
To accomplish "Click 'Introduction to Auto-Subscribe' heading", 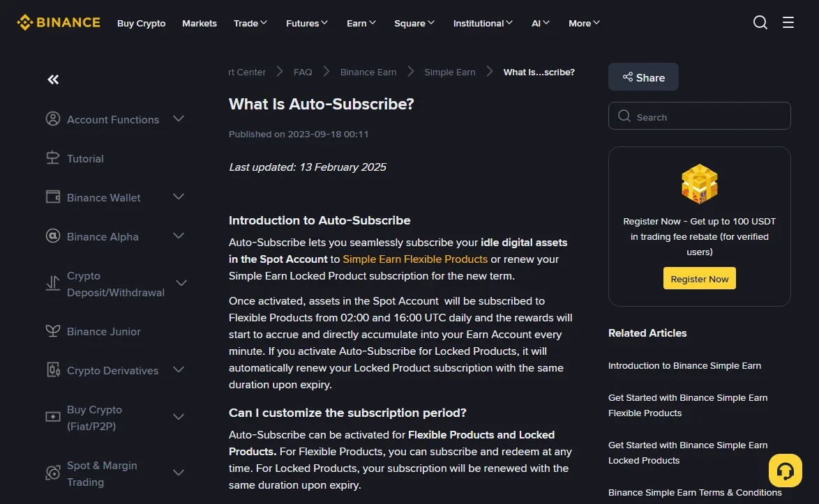I will tap(320, 220).
